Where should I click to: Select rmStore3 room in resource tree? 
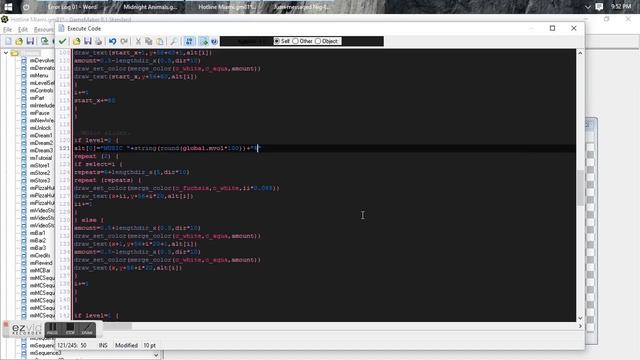point(40,180)
